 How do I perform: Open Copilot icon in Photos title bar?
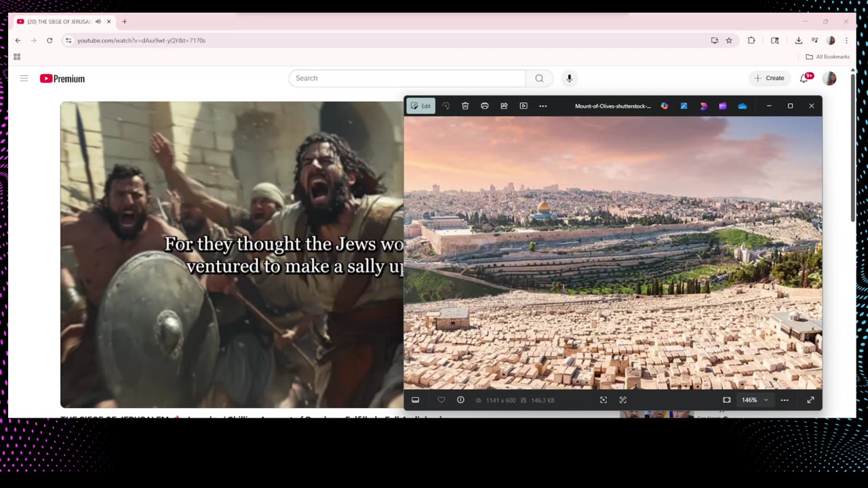point(665,106)
